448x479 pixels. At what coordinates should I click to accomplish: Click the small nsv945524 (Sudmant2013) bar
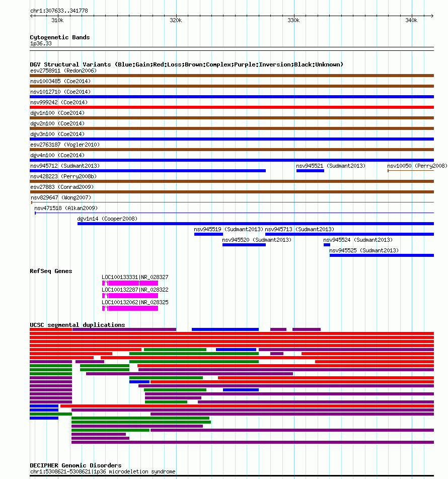pos(327,245)
